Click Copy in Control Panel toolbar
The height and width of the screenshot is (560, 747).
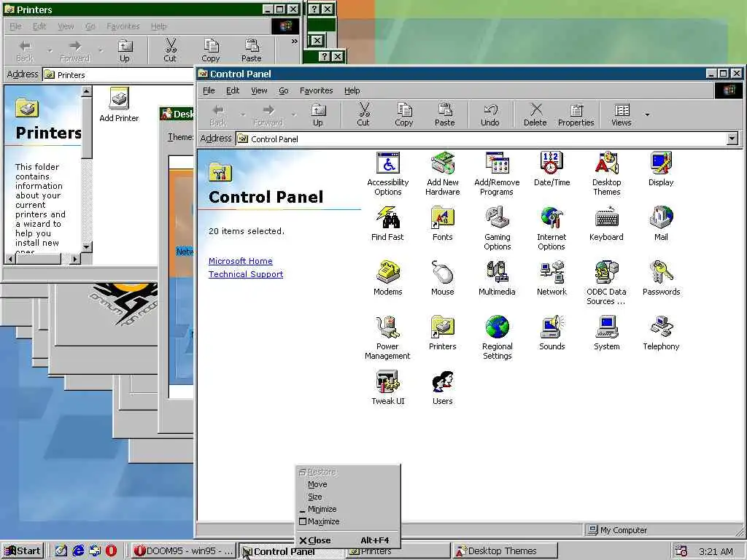pos(404,114)
